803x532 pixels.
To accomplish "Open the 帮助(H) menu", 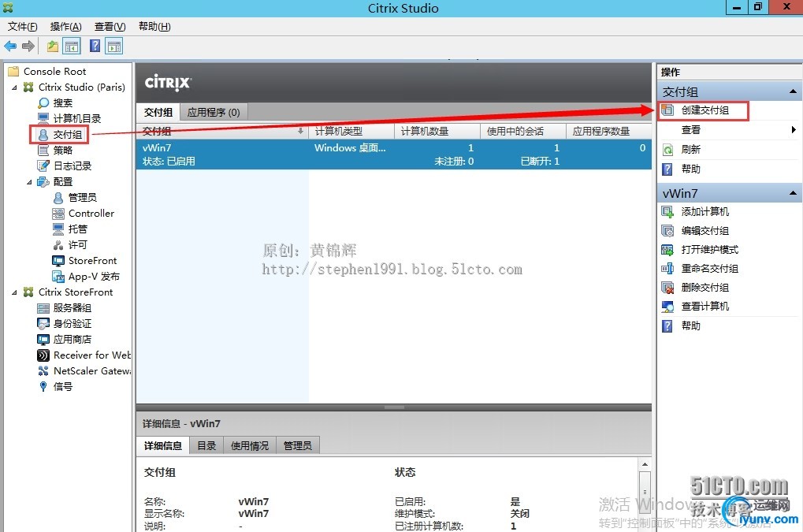I will tap(154, 27).
